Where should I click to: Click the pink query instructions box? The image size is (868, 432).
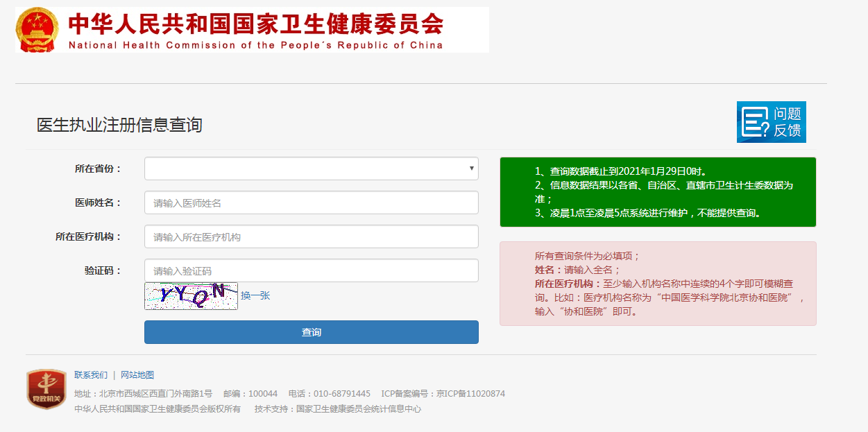tap(657, 283)
